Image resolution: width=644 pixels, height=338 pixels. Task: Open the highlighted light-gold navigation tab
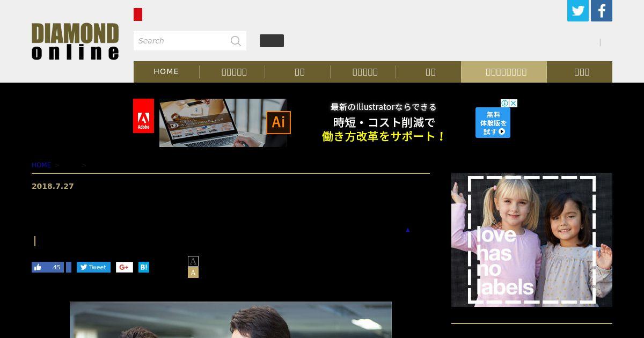pos(504,72)
